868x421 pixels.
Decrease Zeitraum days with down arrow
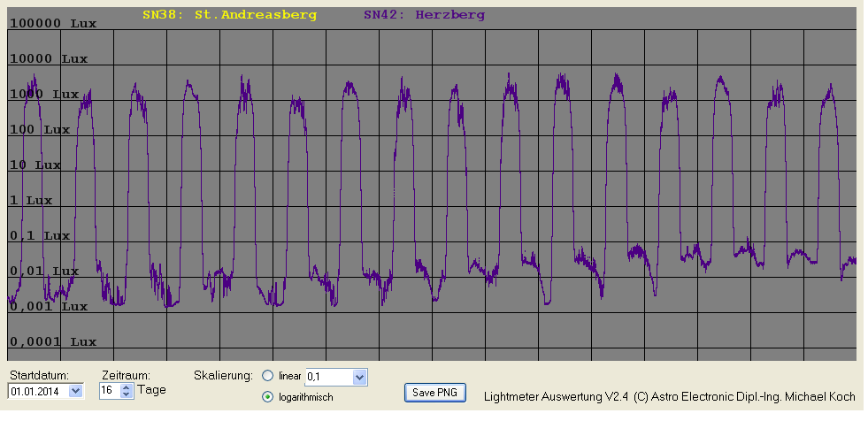click(126, 394)
